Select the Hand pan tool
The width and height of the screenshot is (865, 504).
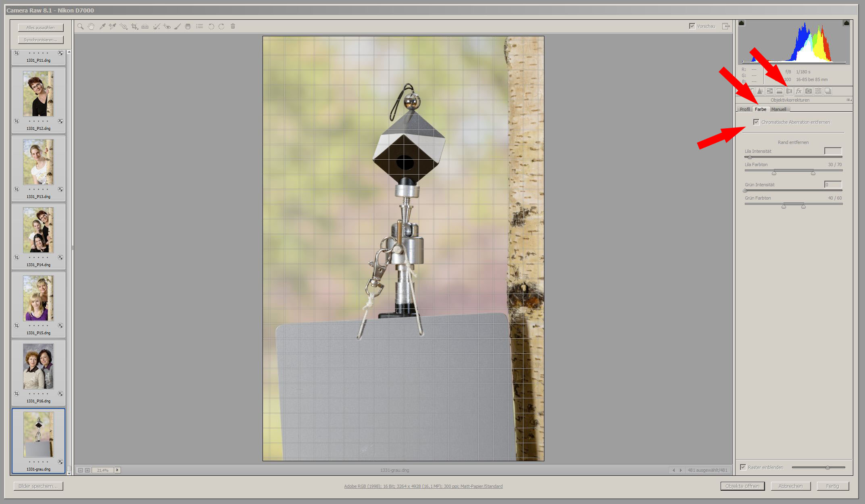pyautogui.click(x=91, y=27)
